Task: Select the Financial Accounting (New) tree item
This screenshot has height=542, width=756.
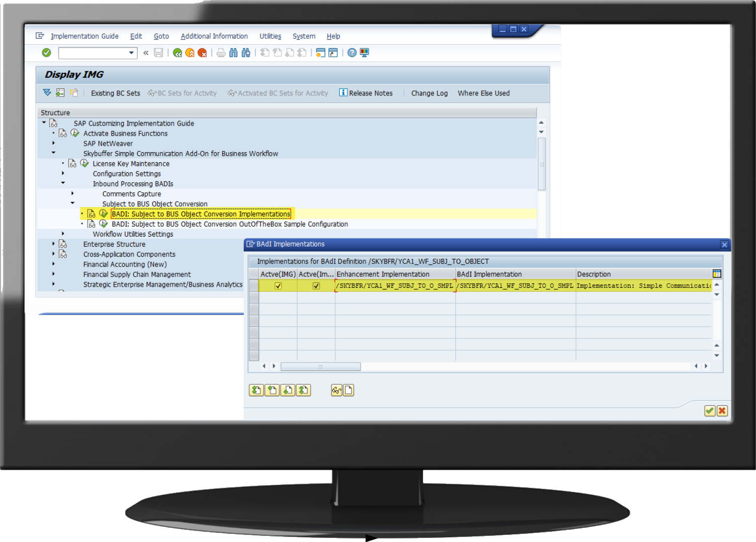Action: [x=125, y=265]
